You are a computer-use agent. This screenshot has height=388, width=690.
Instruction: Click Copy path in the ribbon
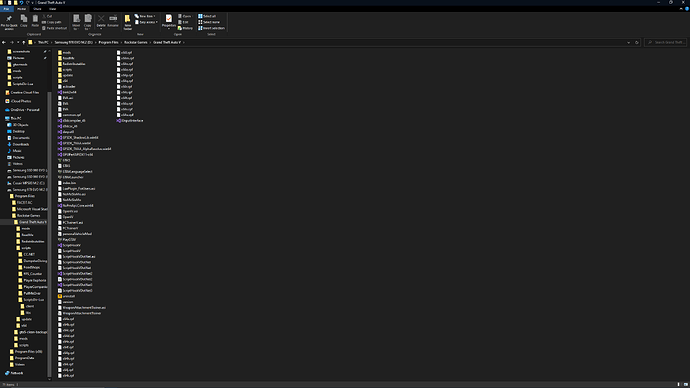coord(52,22)
